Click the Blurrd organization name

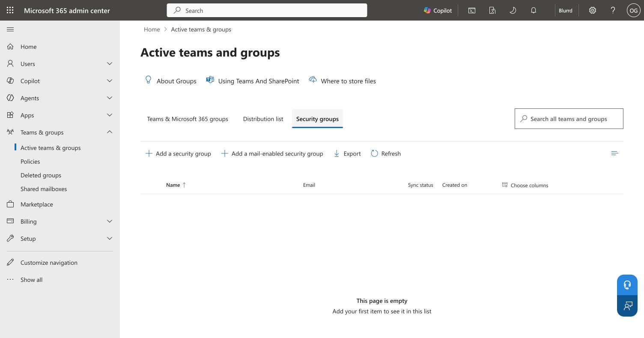pyautogui.click(x=565, y=10)
